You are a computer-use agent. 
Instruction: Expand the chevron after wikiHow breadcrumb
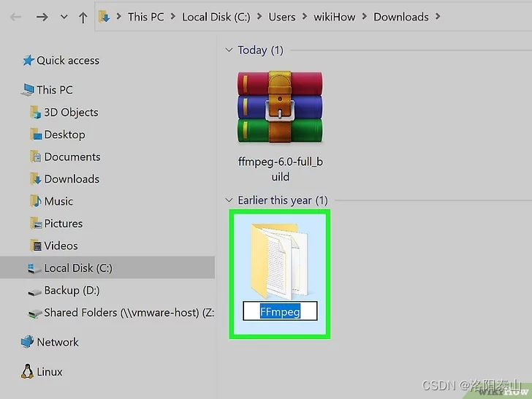click(364, 16)
